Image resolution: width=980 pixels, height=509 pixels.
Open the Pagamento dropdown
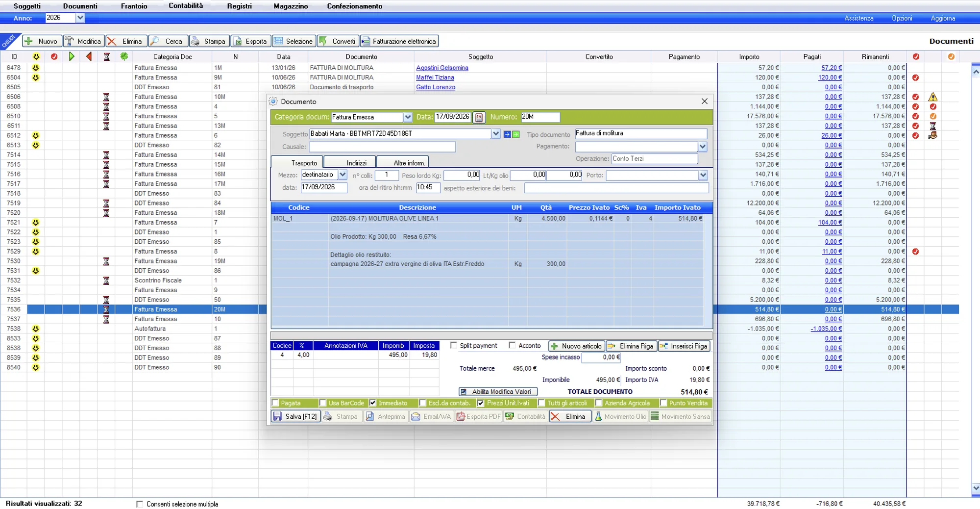pyautogui.click(x=703, y=147)
